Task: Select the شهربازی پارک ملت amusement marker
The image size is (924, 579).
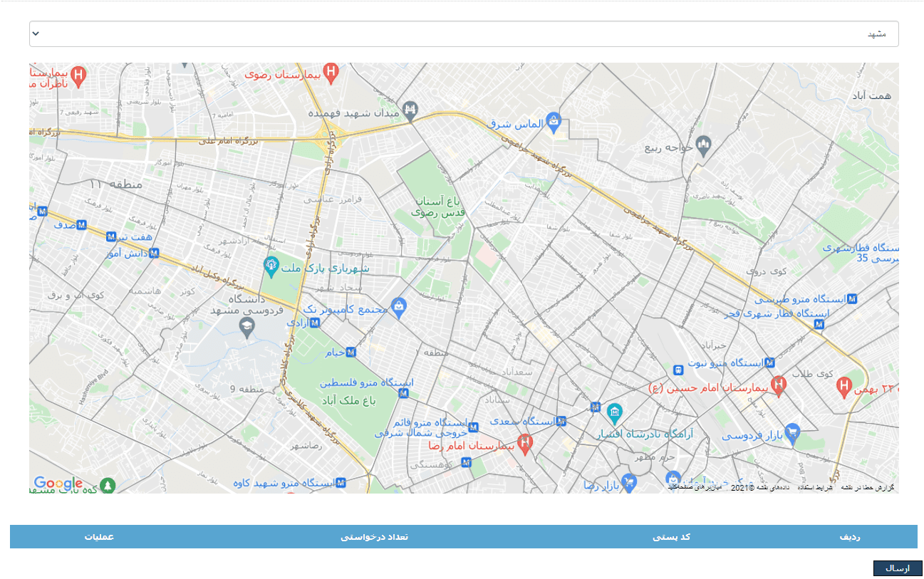Action: point(271,266)
